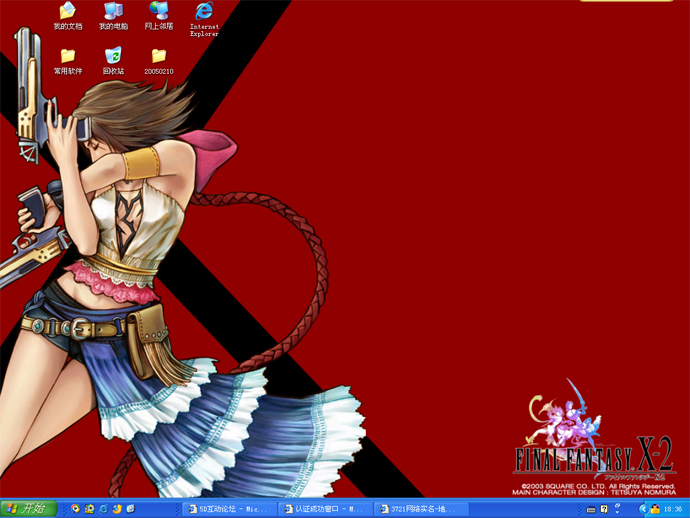The width and height of the screenshot is (690, 518).
Task: Select the 20050210 folder icon
Action: (159, 61)
